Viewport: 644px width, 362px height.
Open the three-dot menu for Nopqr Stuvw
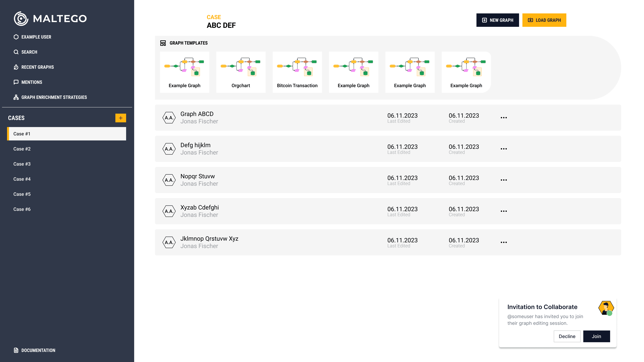coord(503,180)
